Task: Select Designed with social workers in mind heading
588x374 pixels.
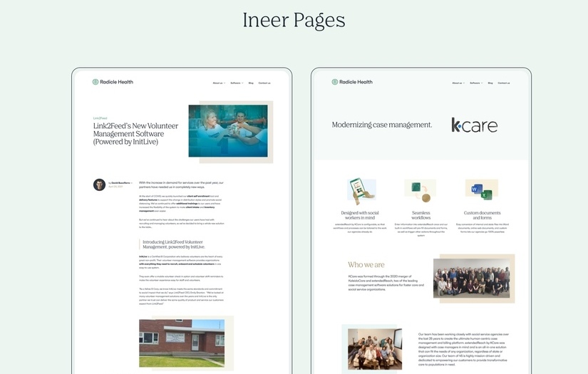Action: [360, 215]
